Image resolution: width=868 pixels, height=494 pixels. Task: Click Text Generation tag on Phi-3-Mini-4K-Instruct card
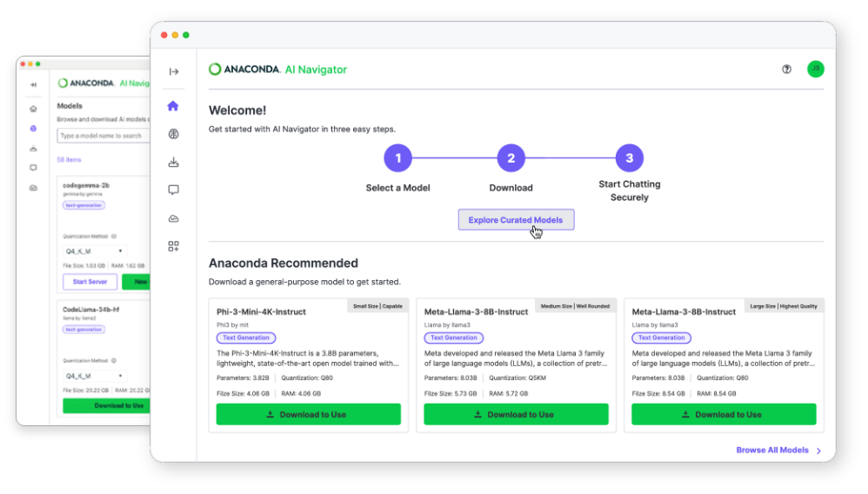click(246, 337)
